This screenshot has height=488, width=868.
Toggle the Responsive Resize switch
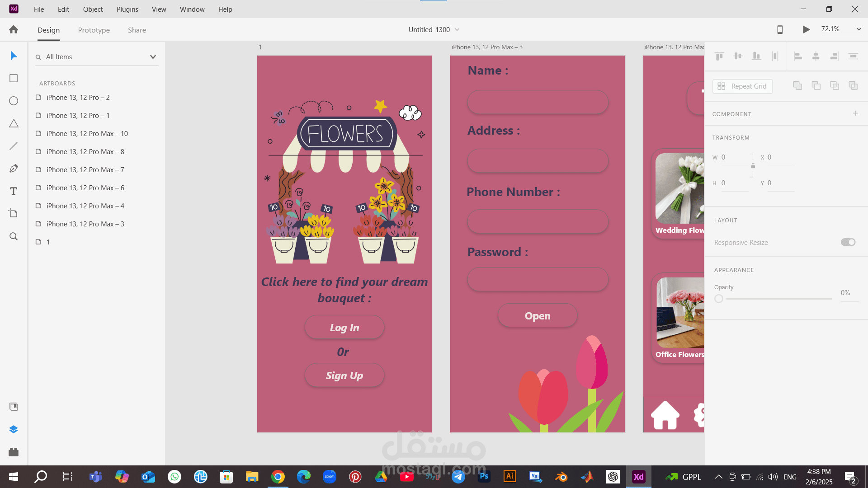[848, 242]
